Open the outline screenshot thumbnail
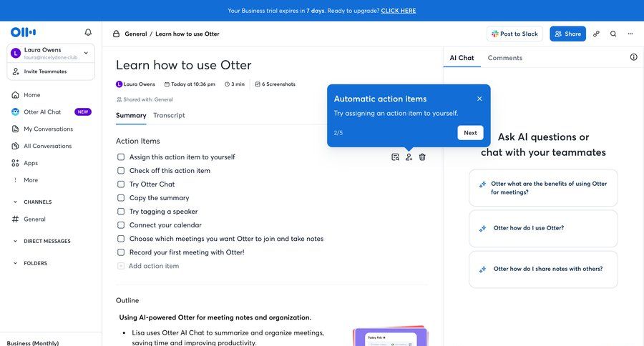This screenshot has height=346, width=644. click(390, 336)
